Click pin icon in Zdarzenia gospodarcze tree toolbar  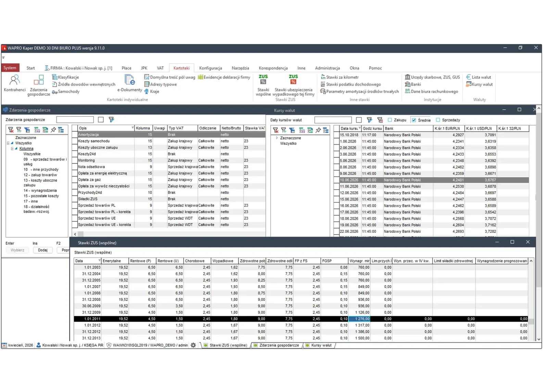pos(53,130)
